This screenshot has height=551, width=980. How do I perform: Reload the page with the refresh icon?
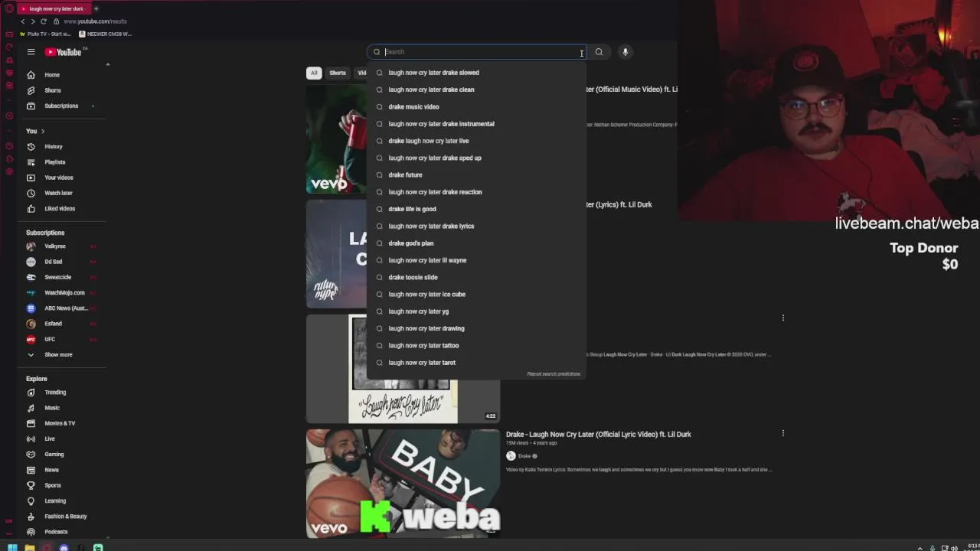tap(44, 21)
